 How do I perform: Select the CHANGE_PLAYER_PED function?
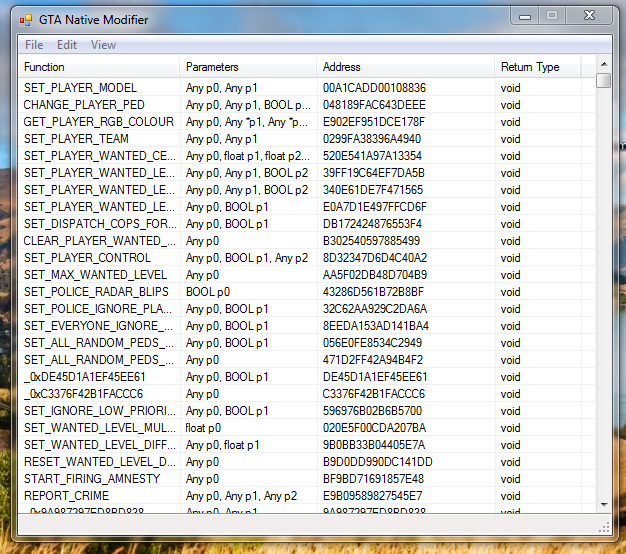point(84,105)
